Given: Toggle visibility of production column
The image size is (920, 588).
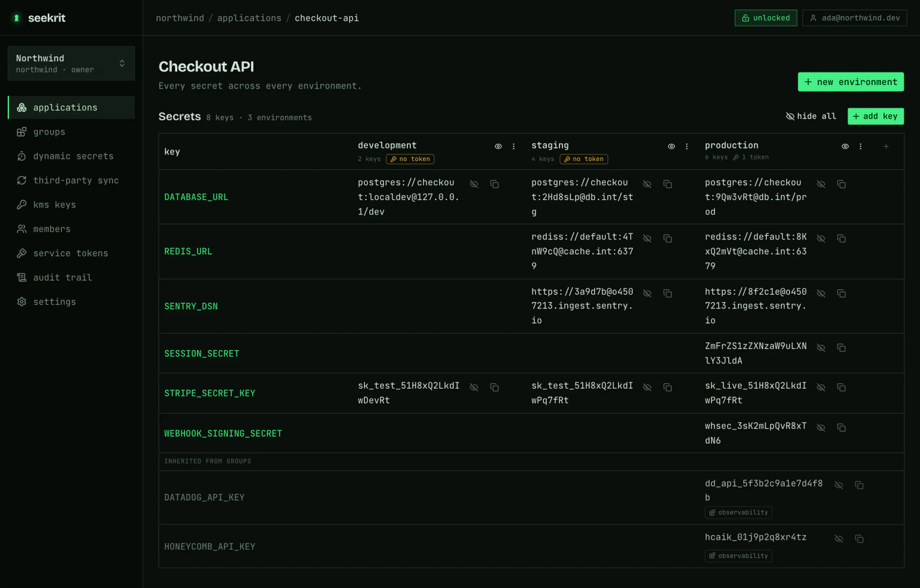Looking at the screenshot, I should 845,146.
